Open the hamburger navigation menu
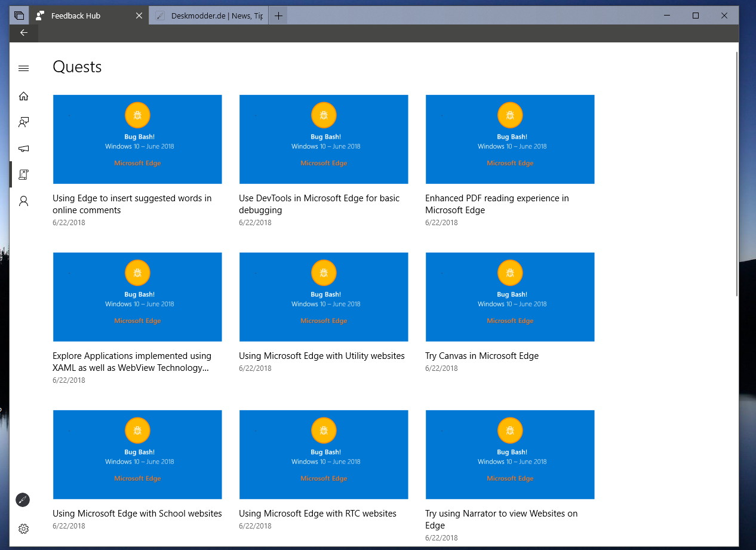 (23, 68)
